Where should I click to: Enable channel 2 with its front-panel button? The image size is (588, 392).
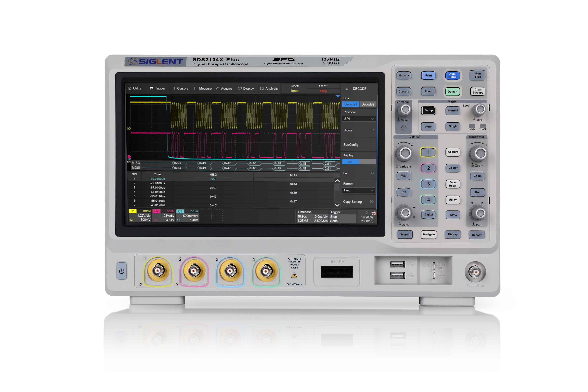click(428, 168)
